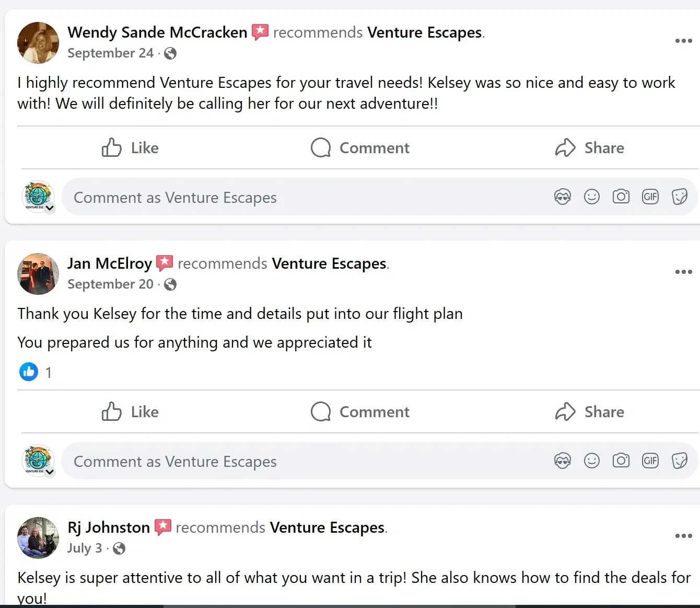Attach photo via camera icon in Wendy's comment box
700x608 pixels.
pyautogui.click(x=621, y=197)
